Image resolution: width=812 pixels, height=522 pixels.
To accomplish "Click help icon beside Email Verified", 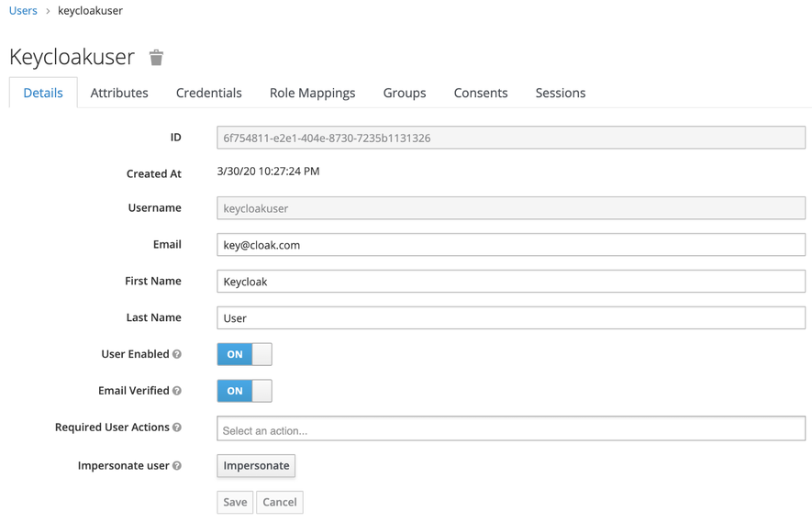I will pos(177,391).
